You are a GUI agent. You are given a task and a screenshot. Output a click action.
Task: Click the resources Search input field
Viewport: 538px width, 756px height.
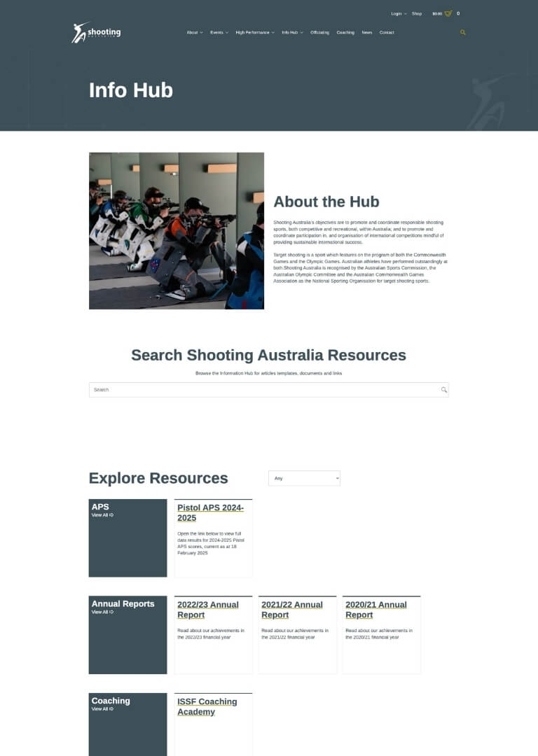tap(269, 390)
